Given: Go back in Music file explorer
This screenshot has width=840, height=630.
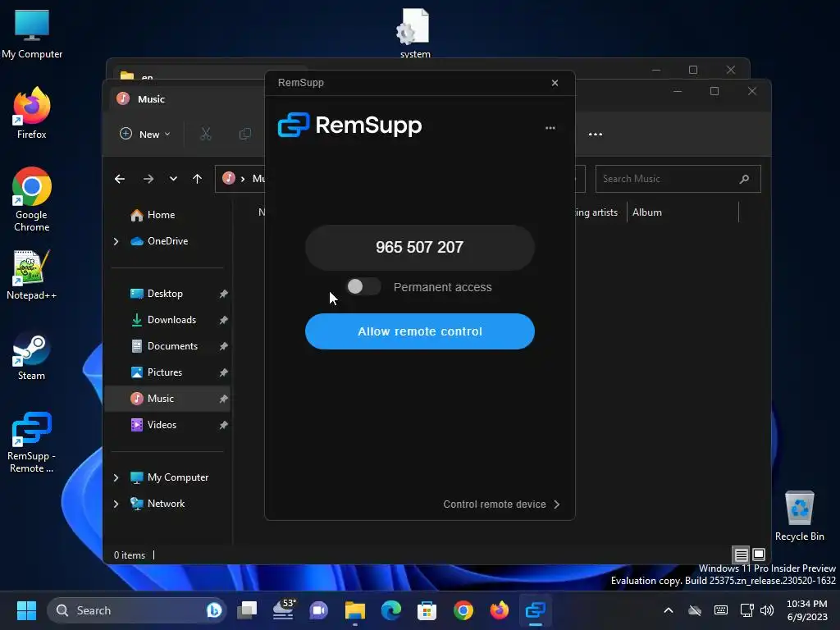Looking at the screenshot, I should point(120,179).
